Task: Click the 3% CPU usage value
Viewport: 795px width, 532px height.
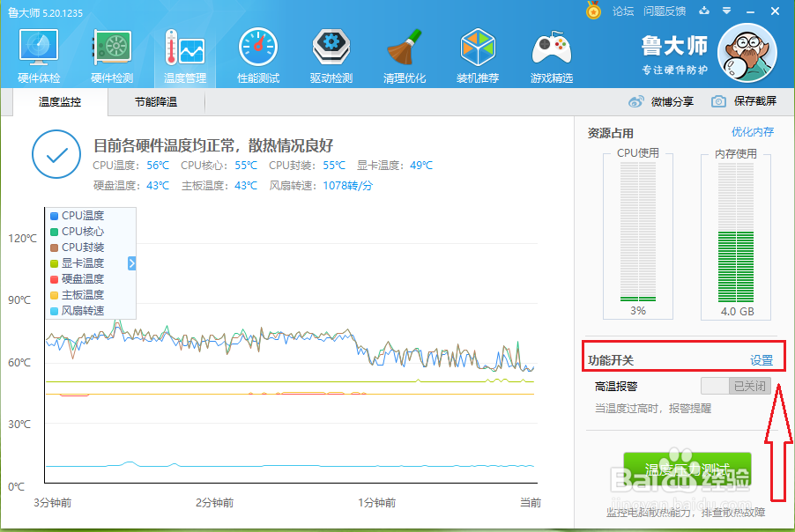Action: pyautogui.click(x=638, y=311)
